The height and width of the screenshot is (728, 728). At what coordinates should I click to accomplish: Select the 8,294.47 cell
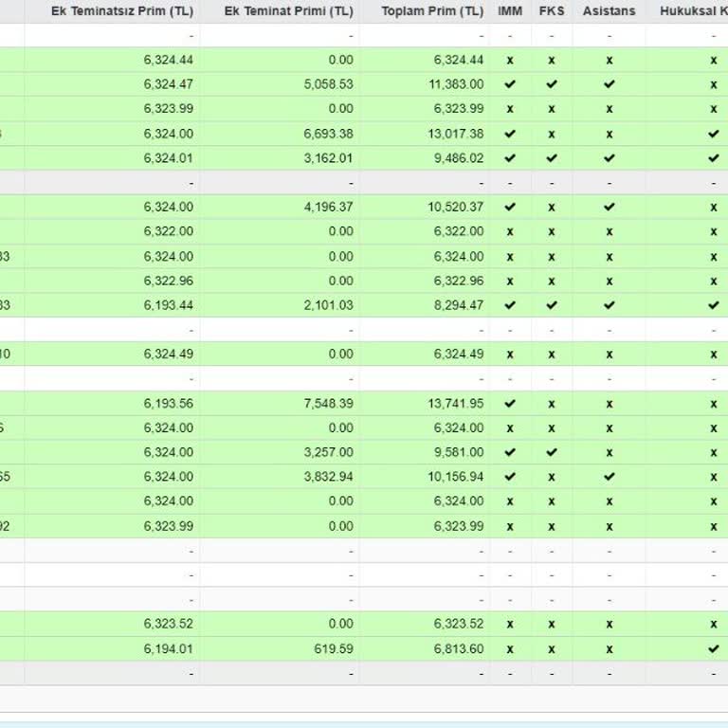(459, 305)
